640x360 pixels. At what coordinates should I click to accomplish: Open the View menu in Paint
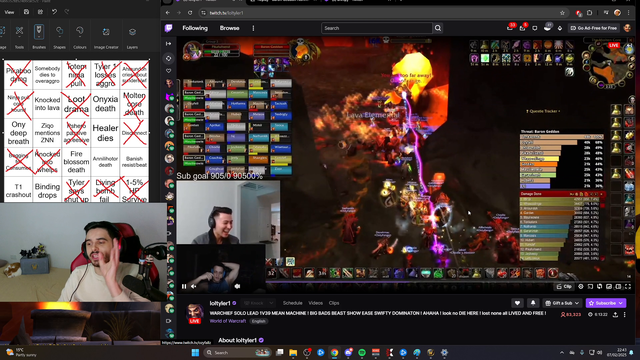point(9,12)
